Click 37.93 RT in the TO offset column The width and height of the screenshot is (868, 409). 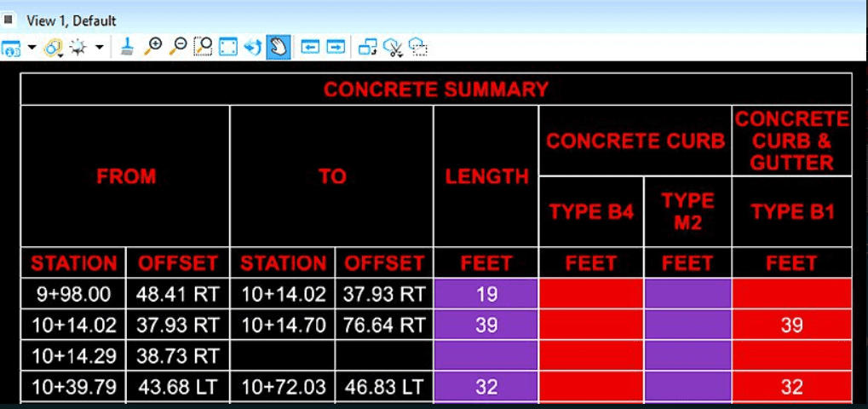coord(384,294)
